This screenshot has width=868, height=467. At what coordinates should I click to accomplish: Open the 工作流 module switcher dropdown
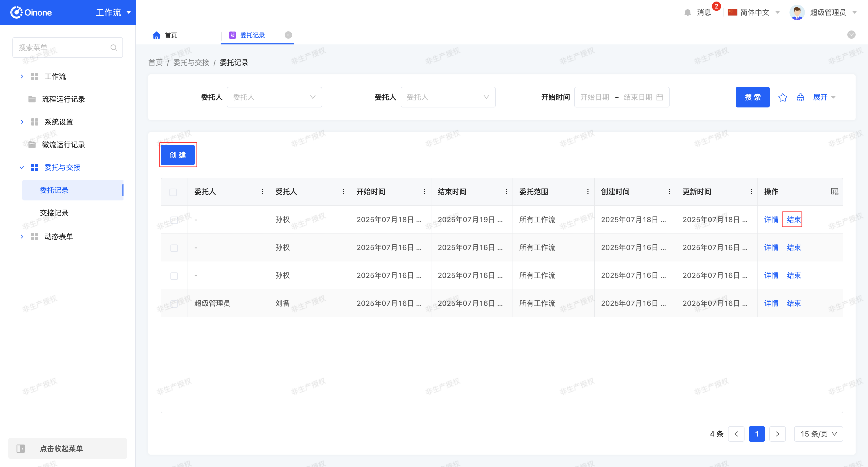(113, 12)
